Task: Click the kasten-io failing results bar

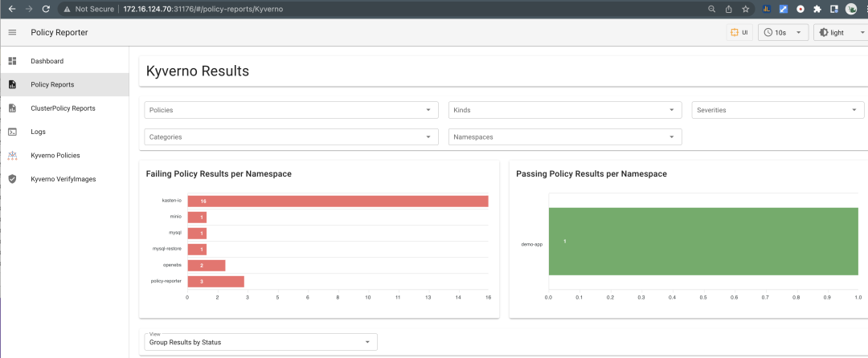Action: [x=338, y=201]
